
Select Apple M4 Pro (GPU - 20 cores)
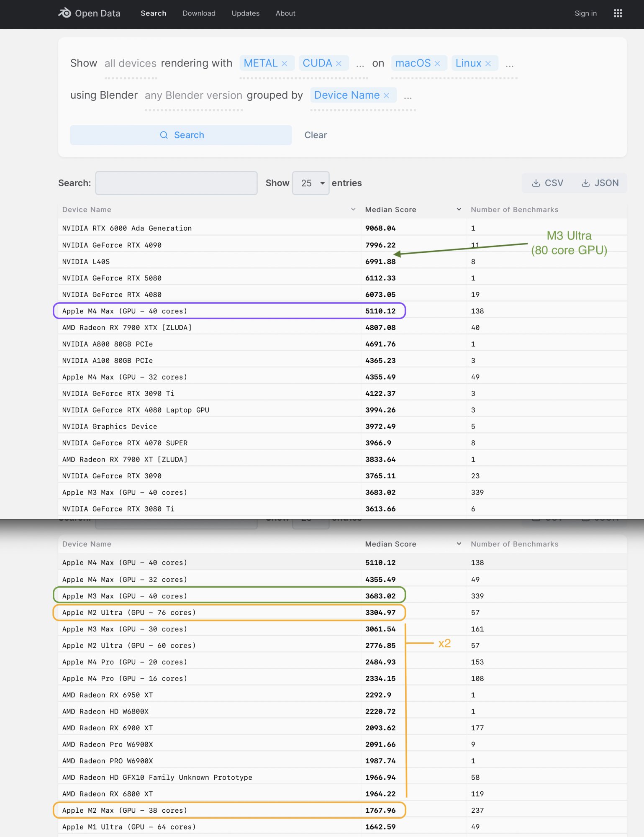125,662
